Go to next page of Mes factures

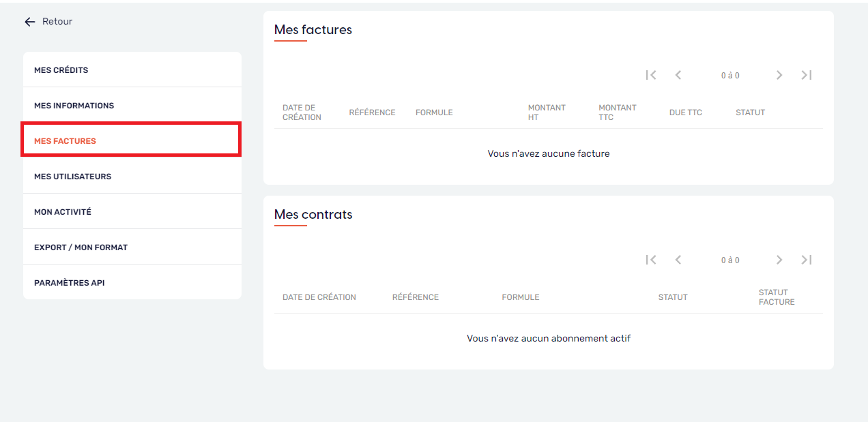coord(779,75)
